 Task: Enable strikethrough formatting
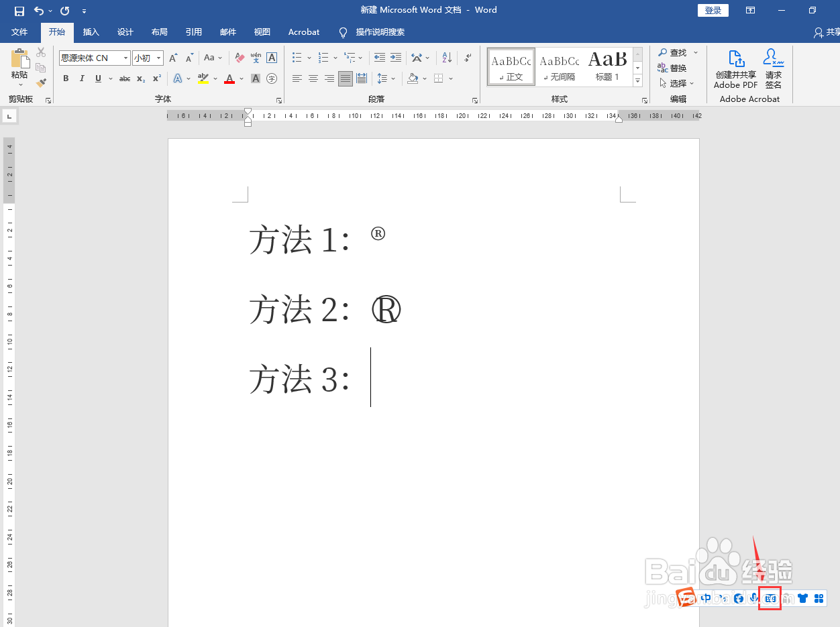coord(124,78)
